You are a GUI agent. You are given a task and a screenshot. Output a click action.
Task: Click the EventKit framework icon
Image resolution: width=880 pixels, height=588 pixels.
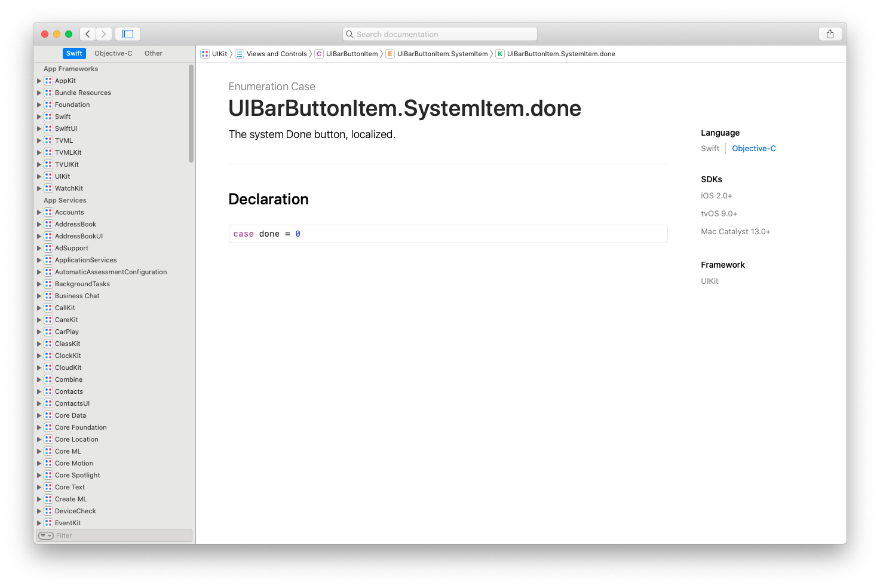pos(48,523)
